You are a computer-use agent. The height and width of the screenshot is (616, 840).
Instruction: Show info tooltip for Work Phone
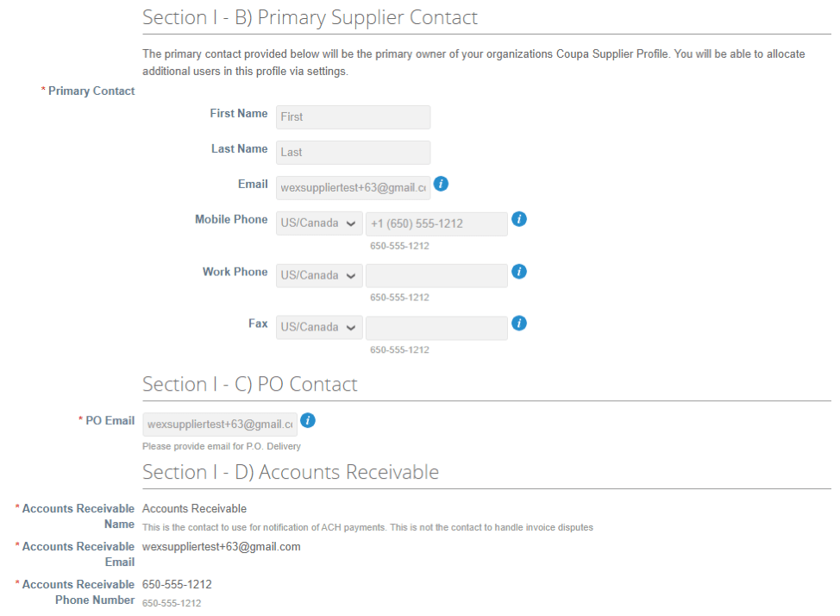(x=518, y=271)
